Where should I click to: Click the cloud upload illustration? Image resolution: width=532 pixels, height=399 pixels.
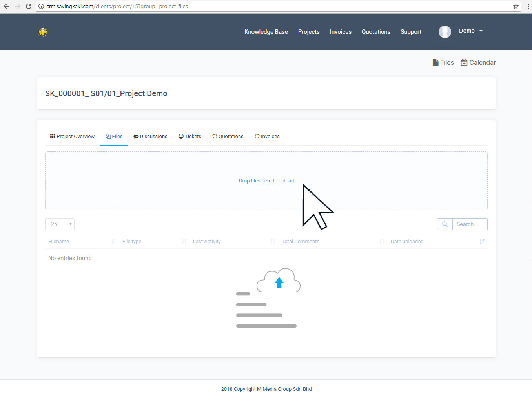coord(278,281)
